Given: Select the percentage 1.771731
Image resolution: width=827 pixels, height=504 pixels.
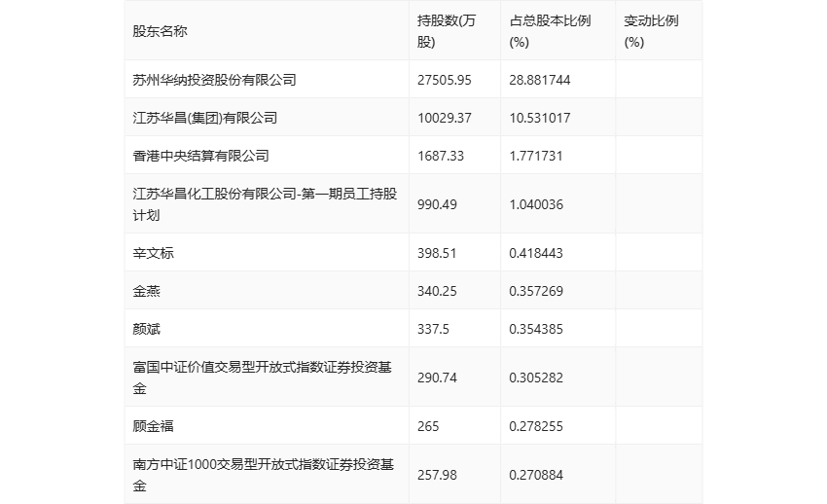Looking at the screenshot, I should coord(536,156).
